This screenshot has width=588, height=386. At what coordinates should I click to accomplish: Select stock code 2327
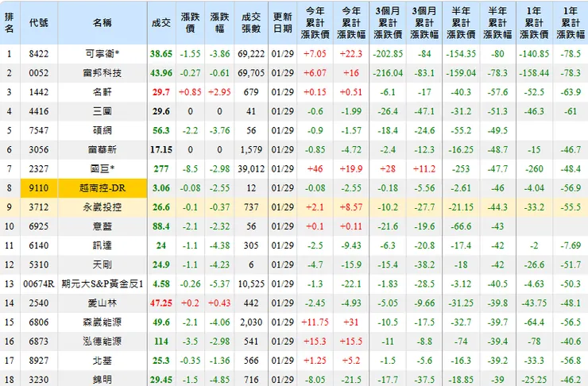tap(39, 168)
